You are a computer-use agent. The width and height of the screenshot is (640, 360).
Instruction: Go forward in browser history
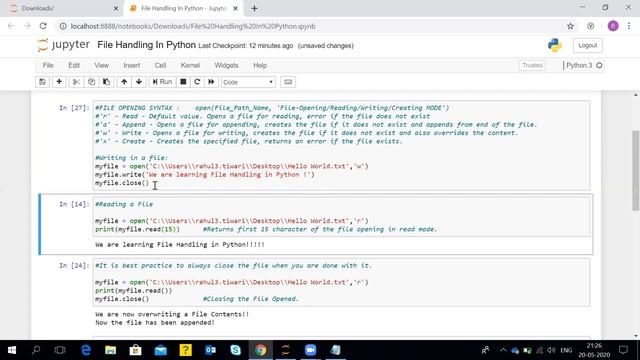pyautogui.click(x=27, y=26)
